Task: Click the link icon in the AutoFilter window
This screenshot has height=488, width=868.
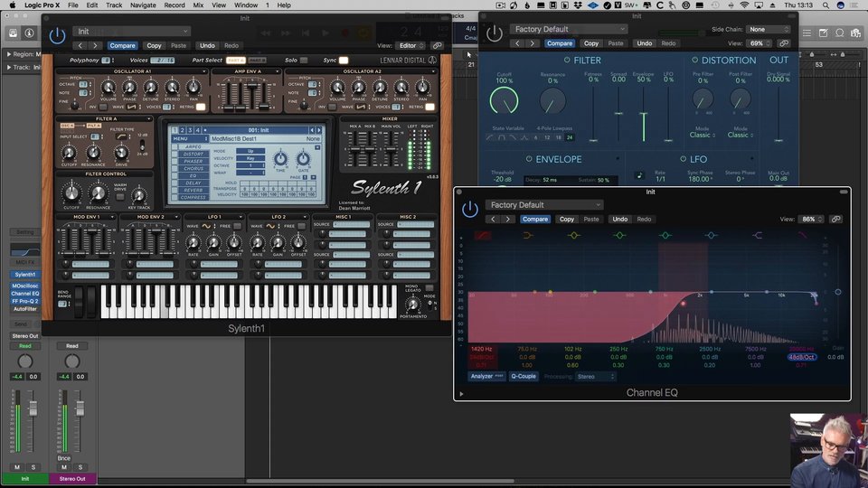Action: (x=783, y=43)
